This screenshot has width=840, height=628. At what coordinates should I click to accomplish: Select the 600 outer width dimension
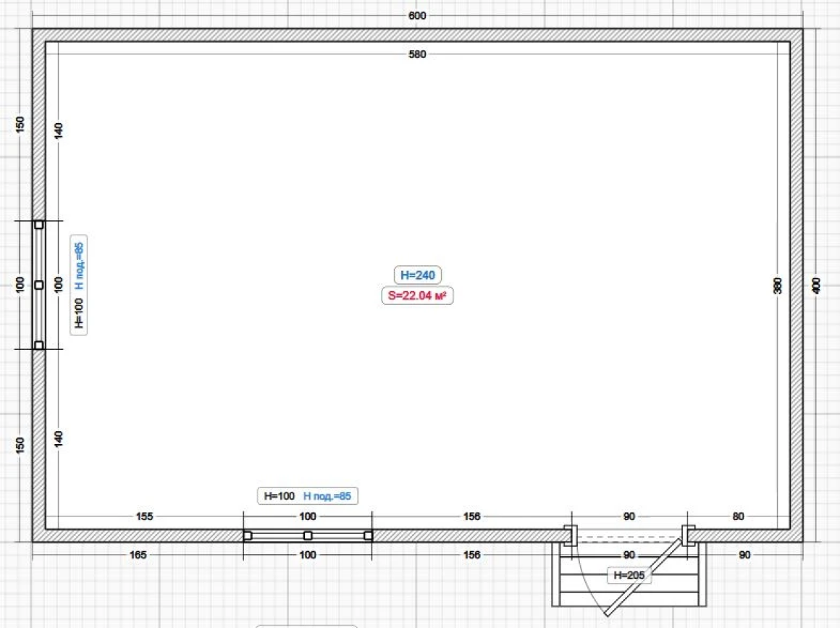point(417,15)
